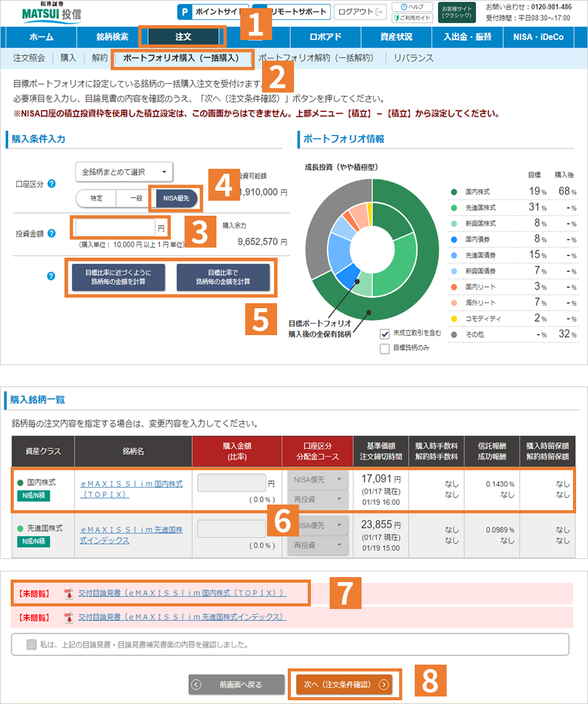Open 解約 submenu
588x704 pixels.
pyautogui.click(x=99, y=58)
